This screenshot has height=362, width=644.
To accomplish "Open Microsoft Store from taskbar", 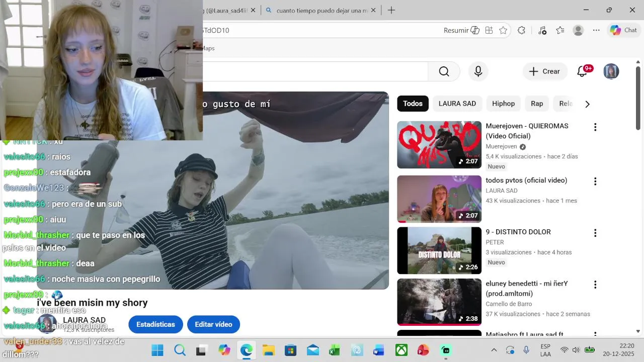I will (x=290, y=350).
